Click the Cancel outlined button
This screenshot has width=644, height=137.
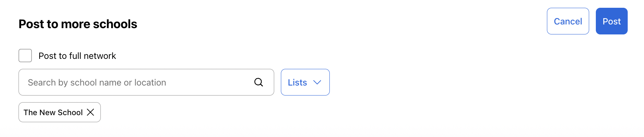coord(568,21)
